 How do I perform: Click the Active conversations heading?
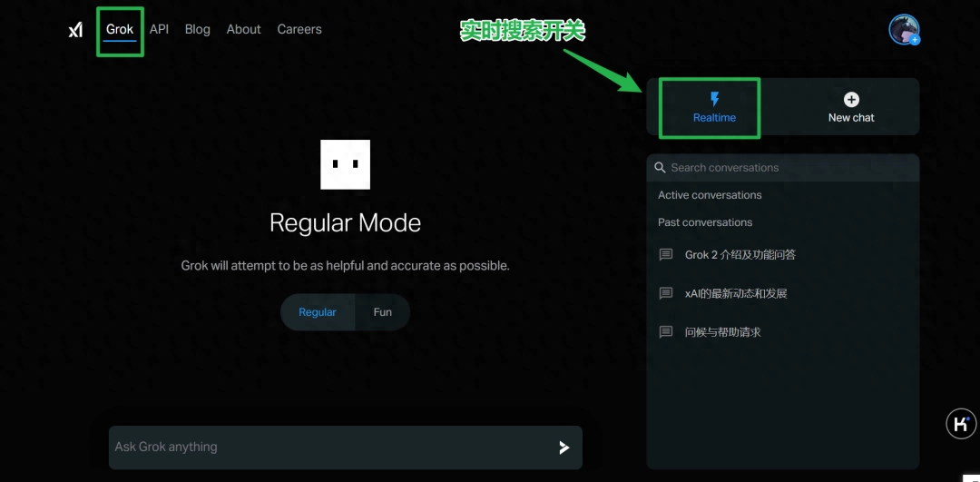(x=710, y=195)
